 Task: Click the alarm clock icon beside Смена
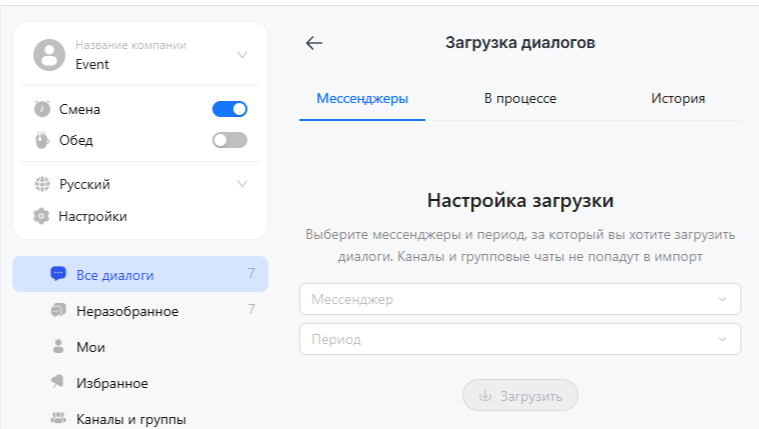[41, 109]
